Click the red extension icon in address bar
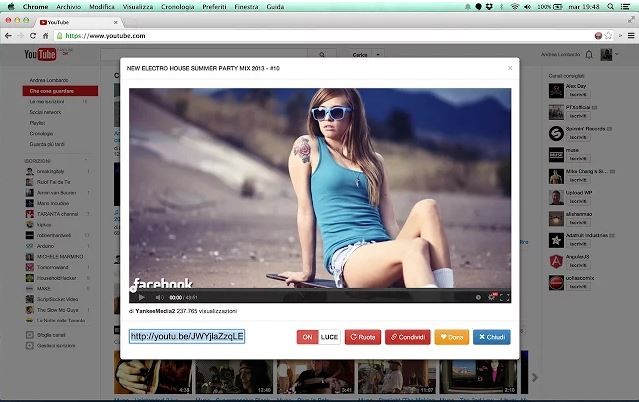The width and height of the screenshot is (639, 402). pos(598,36)
